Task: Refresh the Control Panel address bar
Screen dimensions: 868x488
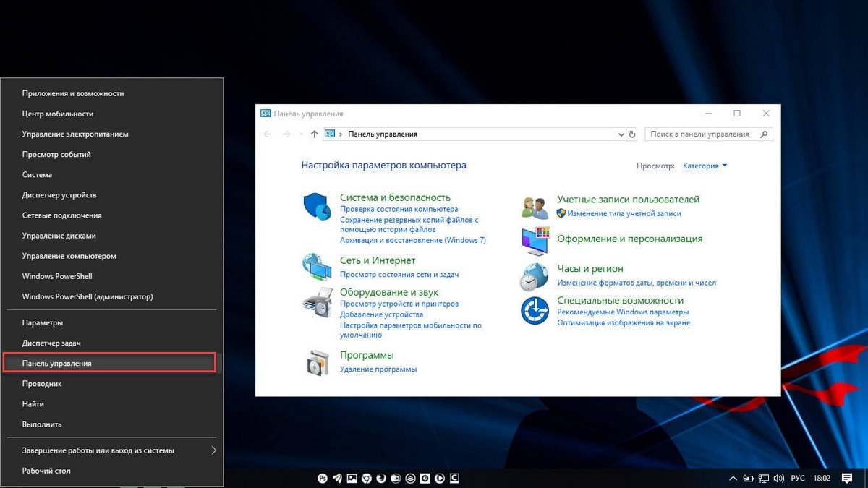Action: (632, 134)
